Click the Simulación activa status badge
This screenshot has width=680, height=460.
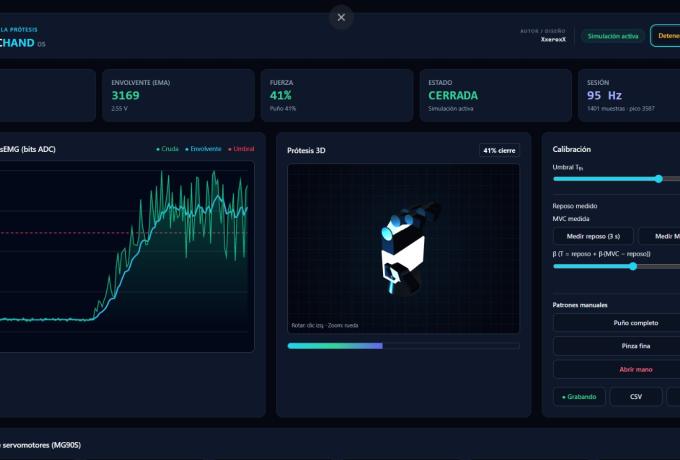613,36
